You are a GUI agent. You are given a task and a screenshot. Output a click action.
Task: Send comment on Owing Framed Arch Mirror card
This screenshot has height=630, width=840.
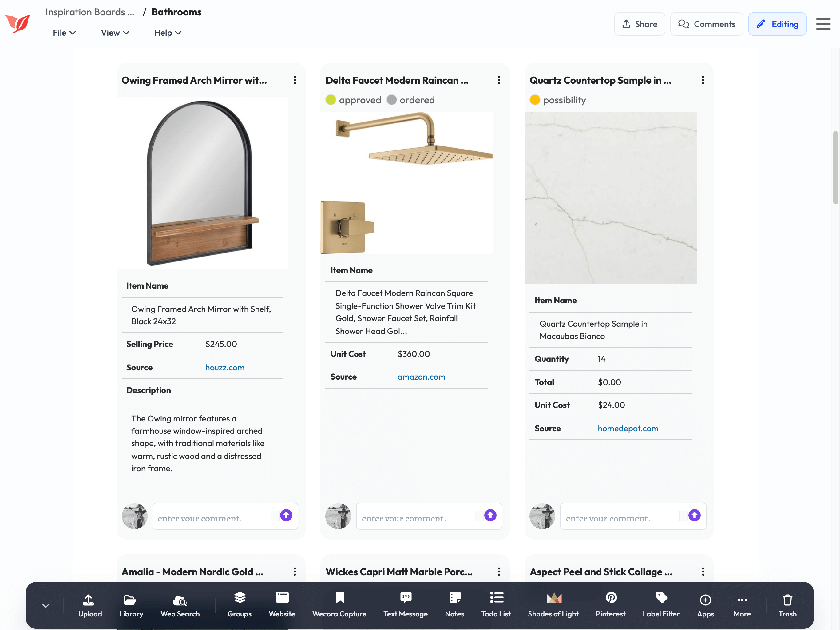pos(286,515)
